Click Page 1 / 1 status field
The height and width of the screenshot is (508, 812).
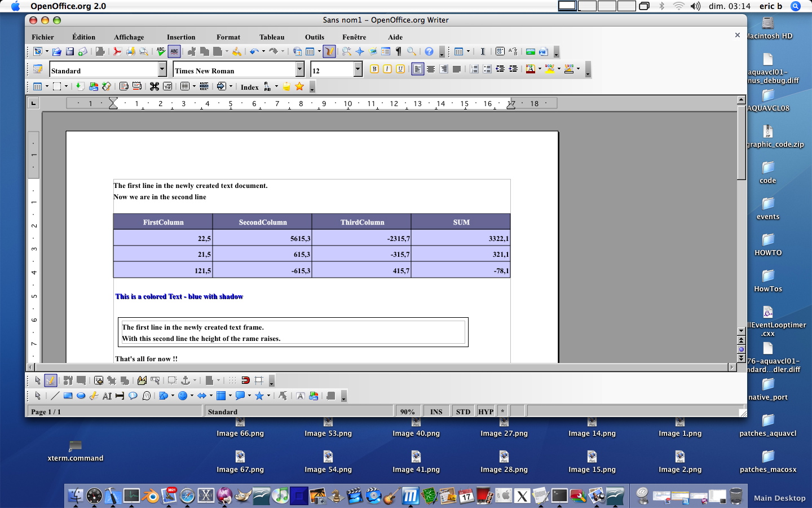(x=114, y=411)
